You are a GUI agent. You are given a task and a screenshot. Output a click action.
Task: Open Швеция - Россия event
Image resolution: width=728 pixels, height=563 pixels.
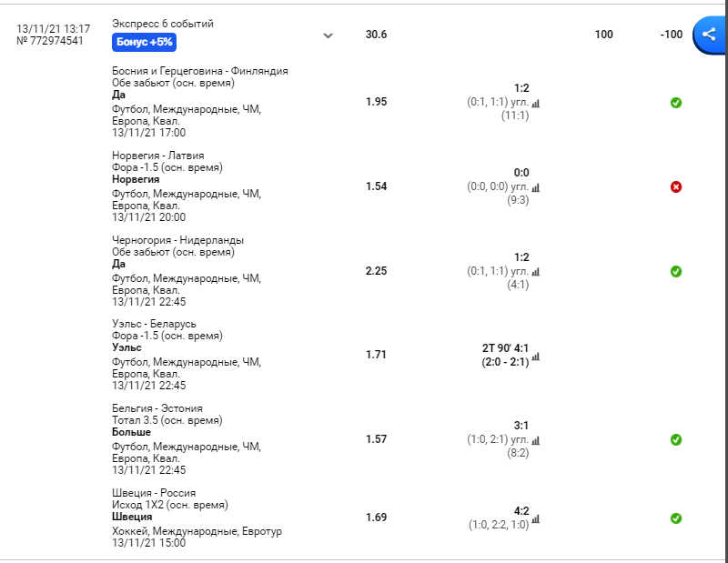pos(154,492)
